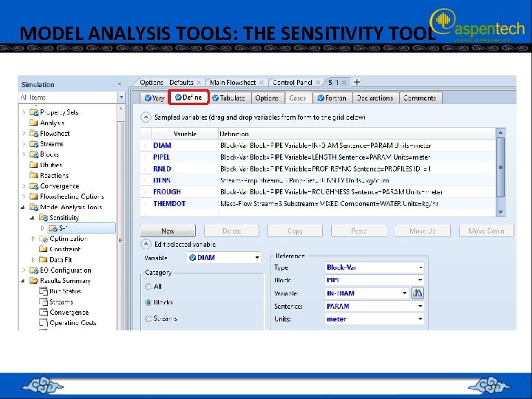The width and height of the screenshot is (532, 399).
Task: Click the EO Configuration folder icon
Action: 33,270
